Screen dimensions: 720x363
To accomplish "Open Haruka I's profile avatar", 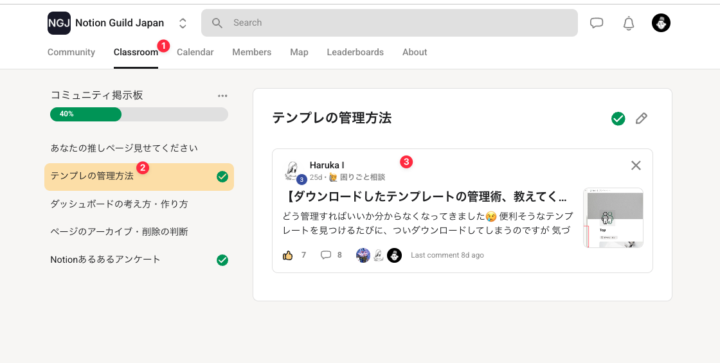I will [293, 170].
